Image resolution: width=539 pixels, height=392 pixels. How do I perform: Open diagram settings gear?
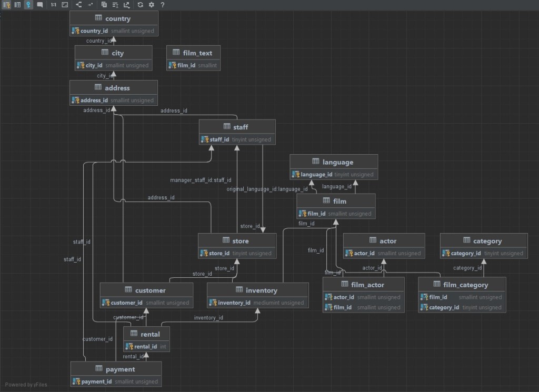pyautogui.click(x=152, y=5)
